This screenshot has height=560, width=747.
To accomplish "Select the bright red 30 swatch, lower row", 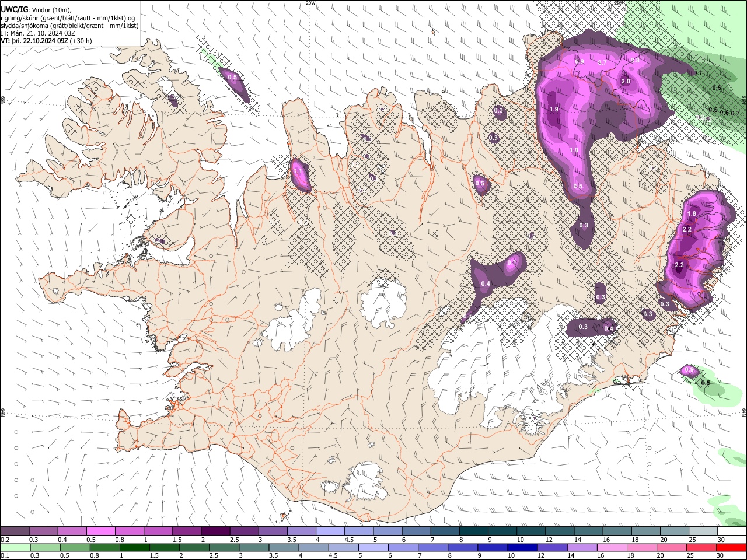I will pos(731,547).
